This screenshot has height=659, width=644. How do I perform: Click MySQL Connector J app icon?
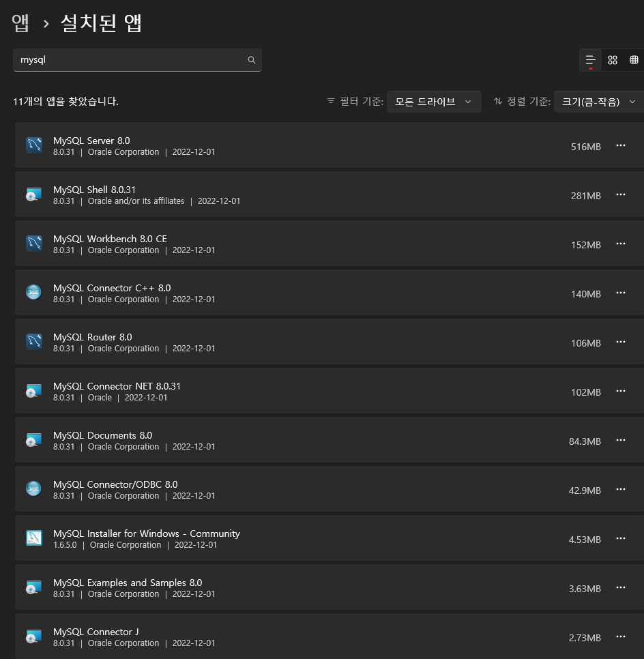pos(34,636)
